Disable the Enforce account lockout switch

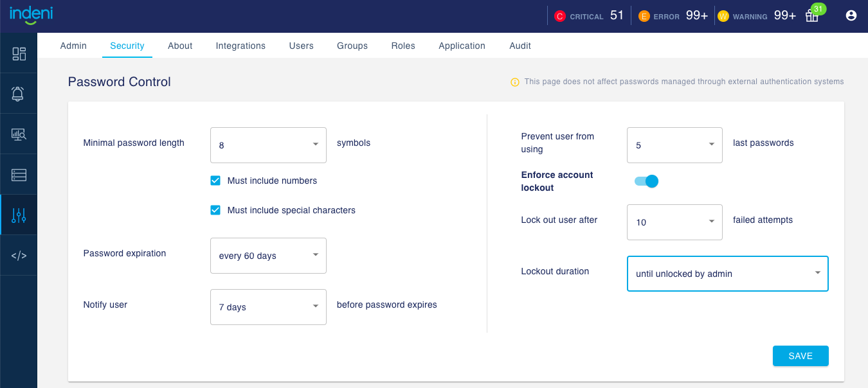pos(646,181)
